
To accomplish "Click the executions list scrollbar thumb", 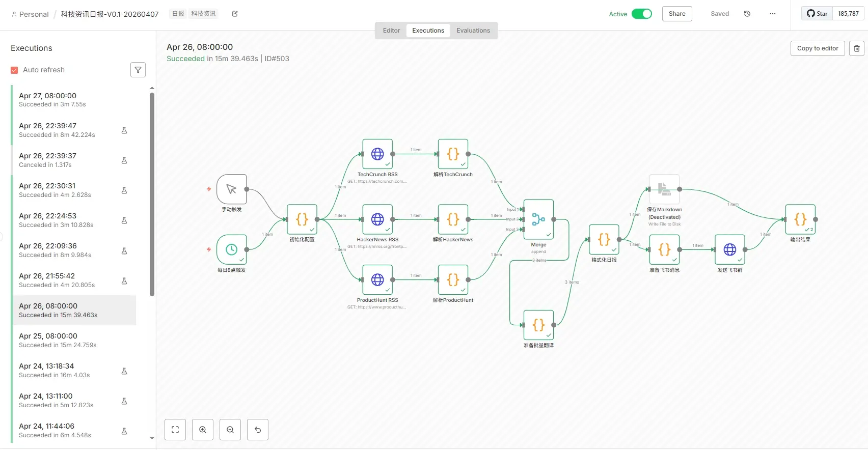I will 152,193.
